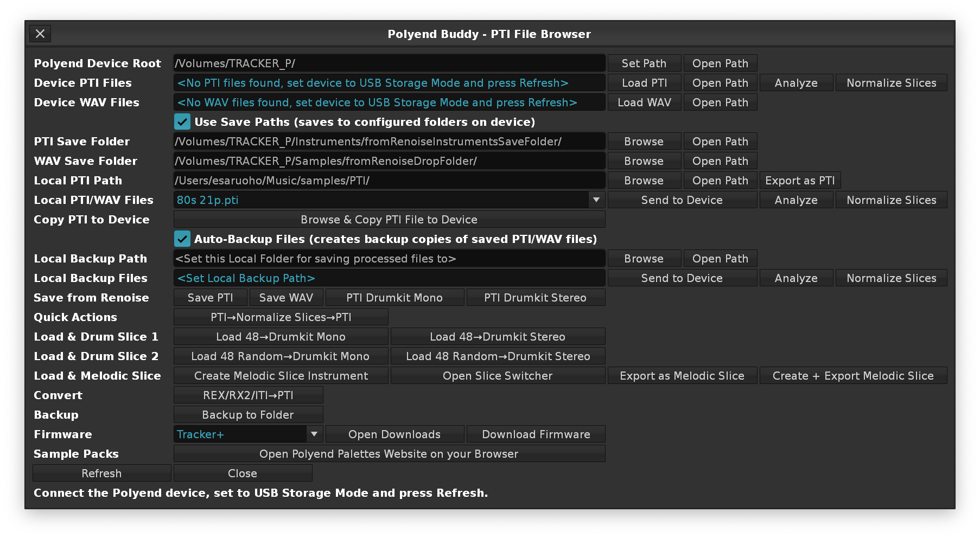Expand the Local PTI/WAV Files dropdown

(x=596, y=200)
